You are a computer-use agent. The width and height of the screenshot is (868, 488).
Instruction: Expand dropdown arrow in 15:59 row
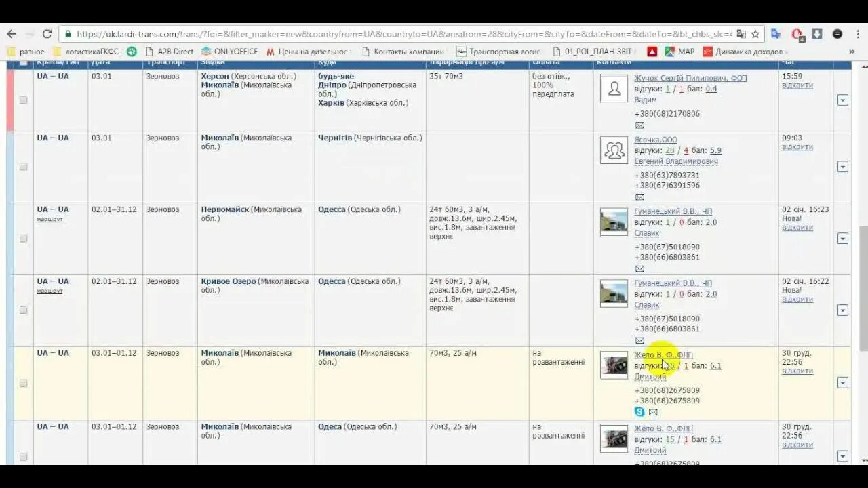coord(842,100)
